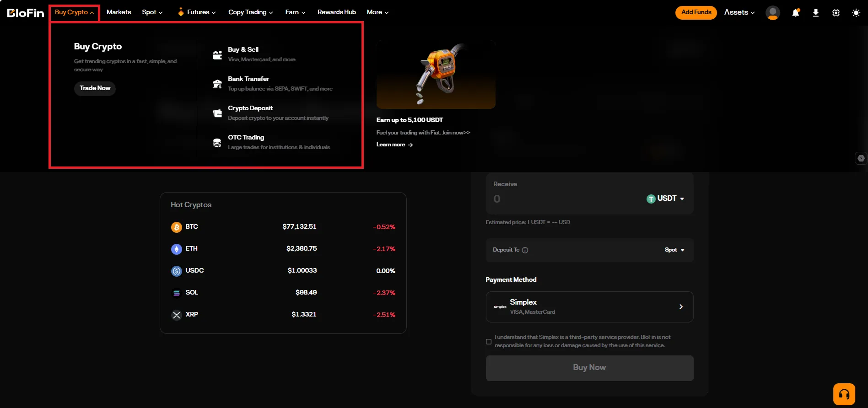868x408 pixels.
Task: Expand the More menu
Action: click(378, 12)
